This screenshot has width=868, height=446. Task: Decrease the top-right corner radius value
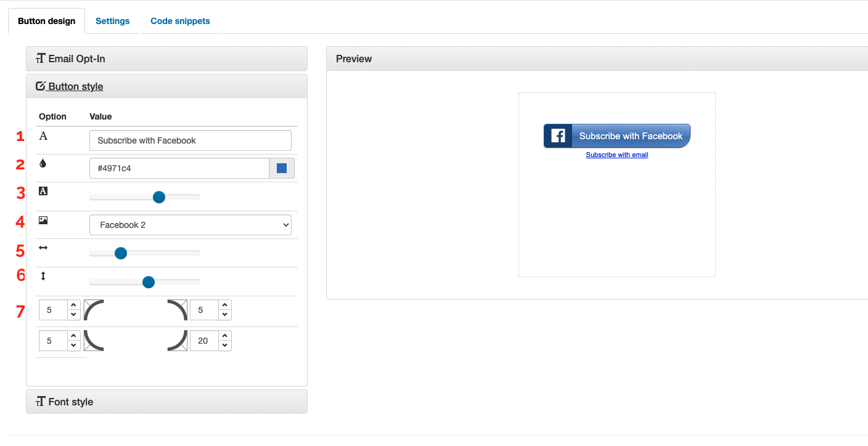(224, 315)
